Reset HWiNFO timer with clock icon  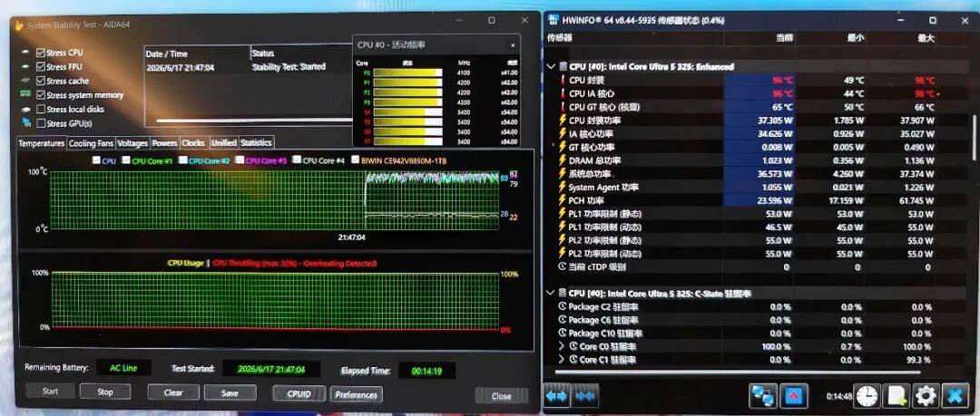(x=867, y=396)
